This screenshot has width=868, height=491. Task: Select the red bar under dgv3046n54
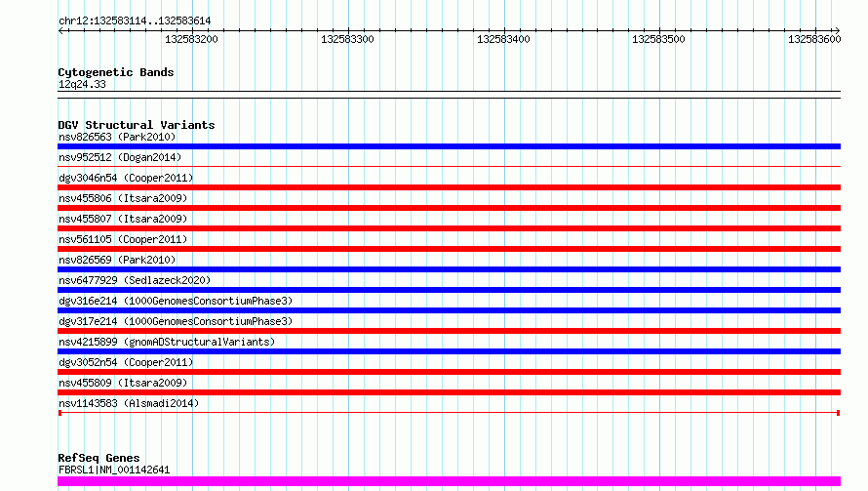click(449, 187)
